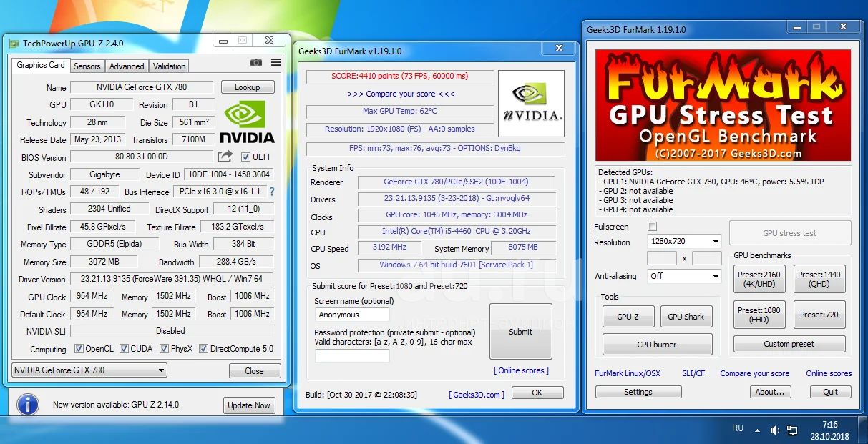Click the GPU stress test button

(790, 233)
